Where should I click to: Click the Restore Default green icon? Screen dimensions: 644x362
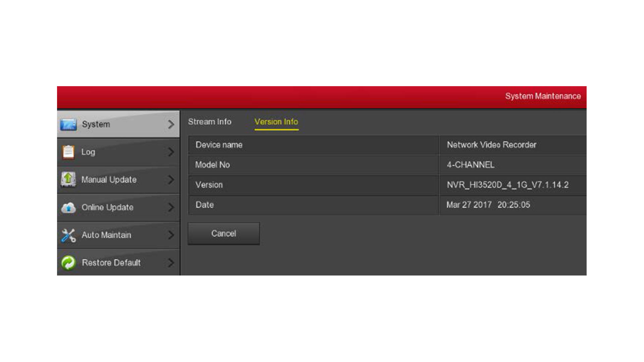tap(68, 263)
